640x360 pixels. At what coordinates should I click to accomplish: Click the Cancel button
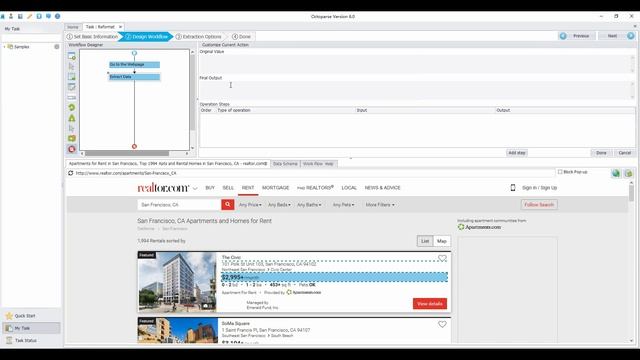point(624,153)
